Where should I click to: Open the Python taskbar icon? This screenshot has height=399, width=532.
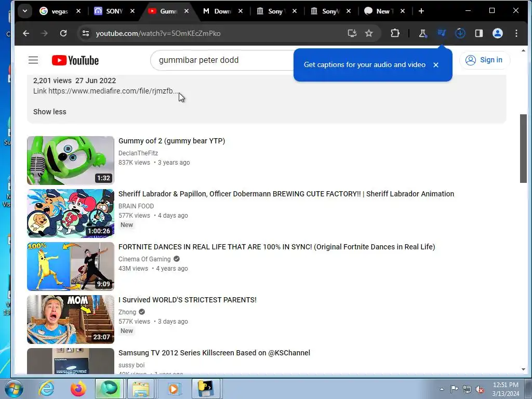(x=206, y=389)
